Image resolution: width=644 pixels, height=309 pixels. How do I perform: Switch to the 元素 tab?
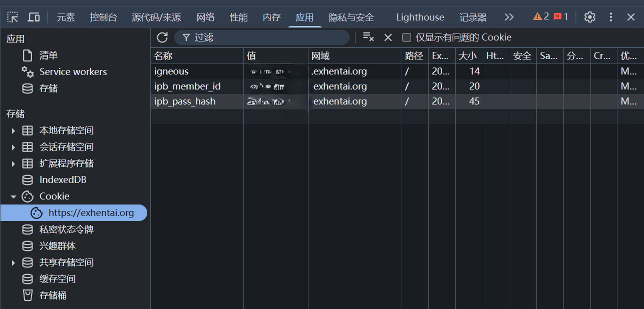click(66, 17)
